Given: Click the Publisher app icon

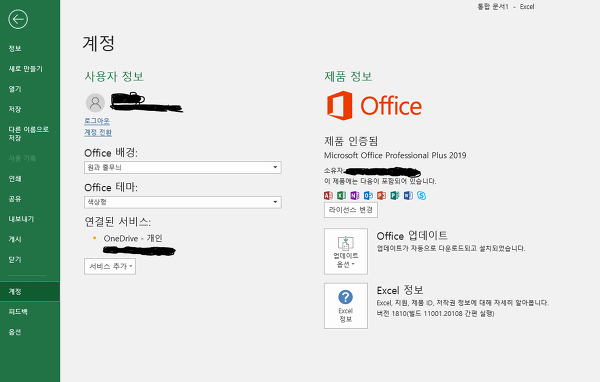Looking at the screenshot, I should [x=395, y=196].
